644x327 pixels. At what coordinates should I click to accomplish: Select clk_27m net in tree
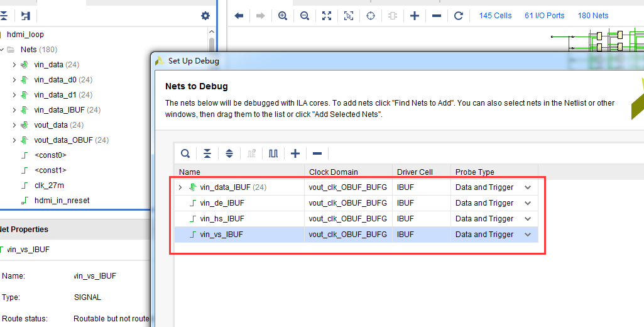[x=49, y=186]
